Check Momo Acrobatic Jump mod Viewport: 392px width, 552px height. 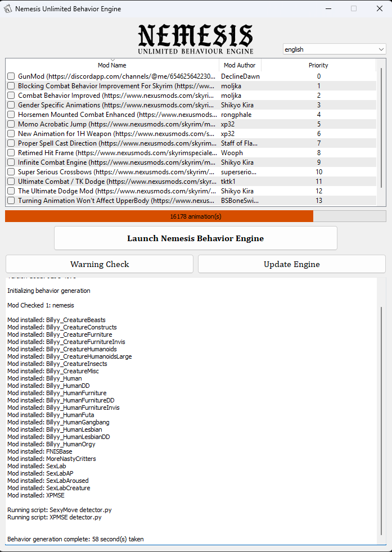coord(11,124)
